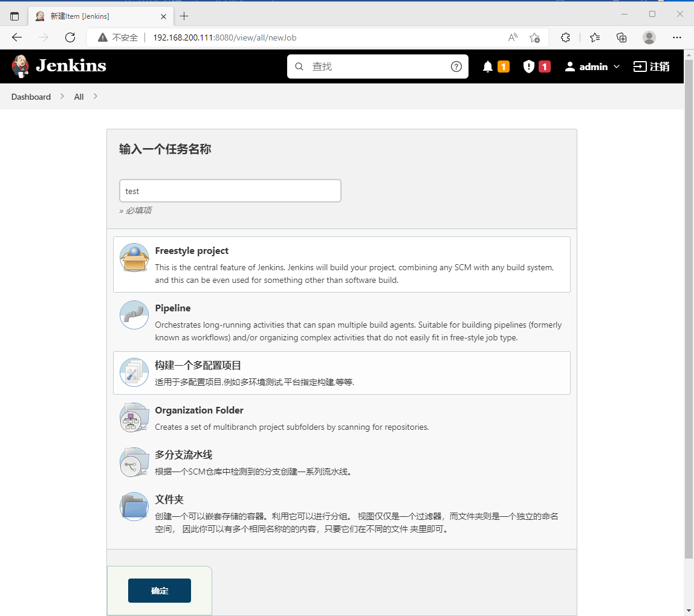Open the favorites list icon
This screenshot has height=616, width=694.
595,37
